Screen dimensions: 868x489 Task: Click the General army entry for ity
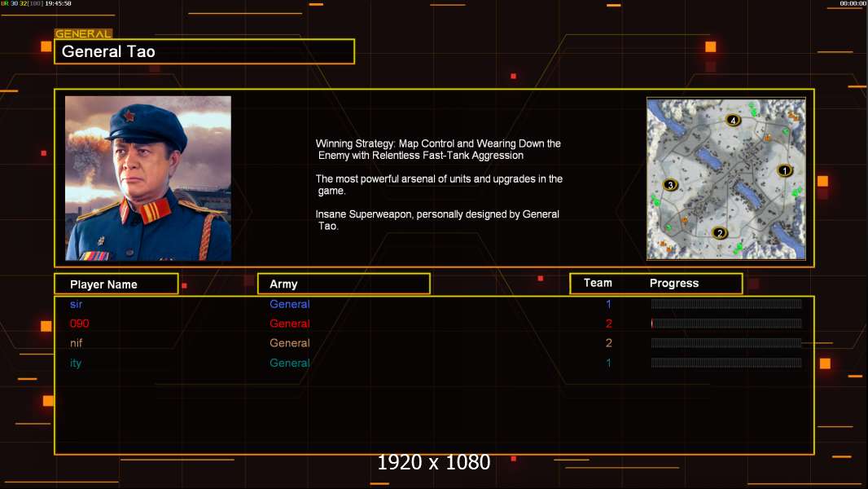pyautogui.click(x=290, y=363)
